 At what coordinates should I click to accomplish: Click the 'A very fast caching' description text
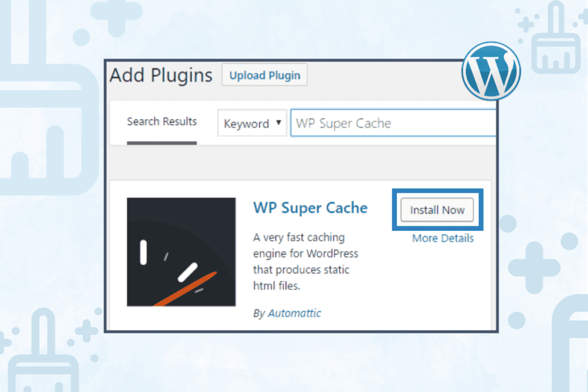pyautogui.click(x=299, y=237)
